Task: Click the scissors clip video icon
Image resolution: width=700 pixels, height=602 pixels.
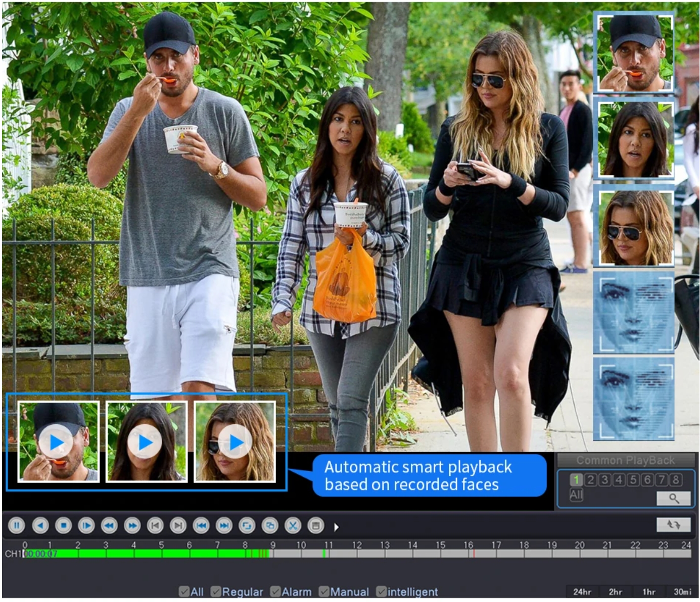Action: (293, 526)
